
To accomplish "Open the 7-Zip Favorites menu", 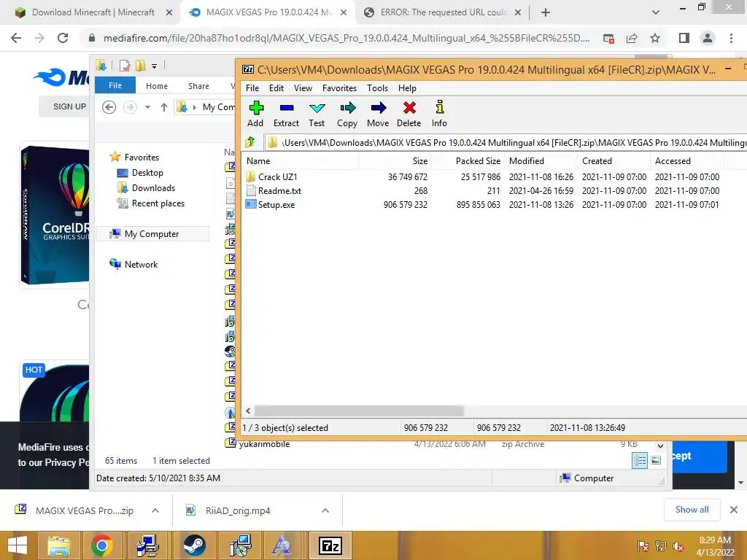I will 339,88.
